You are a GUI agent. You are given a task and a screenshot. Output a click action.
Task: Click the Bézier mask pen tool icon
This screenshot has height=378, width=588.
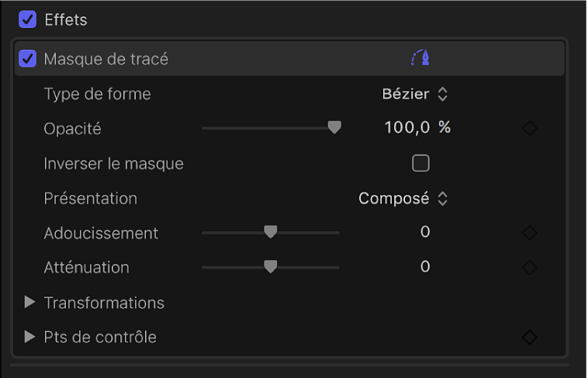click(420, 58)
